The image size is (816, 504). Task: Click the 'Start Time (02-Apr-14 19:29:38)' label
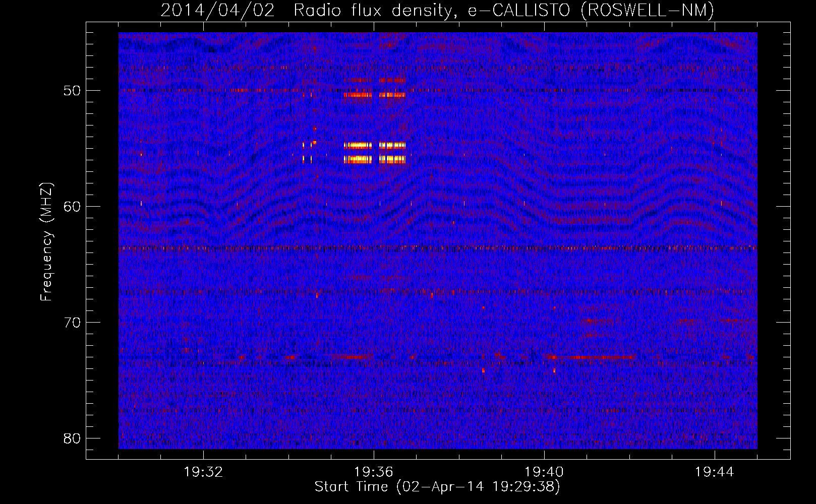pos(437,487)
